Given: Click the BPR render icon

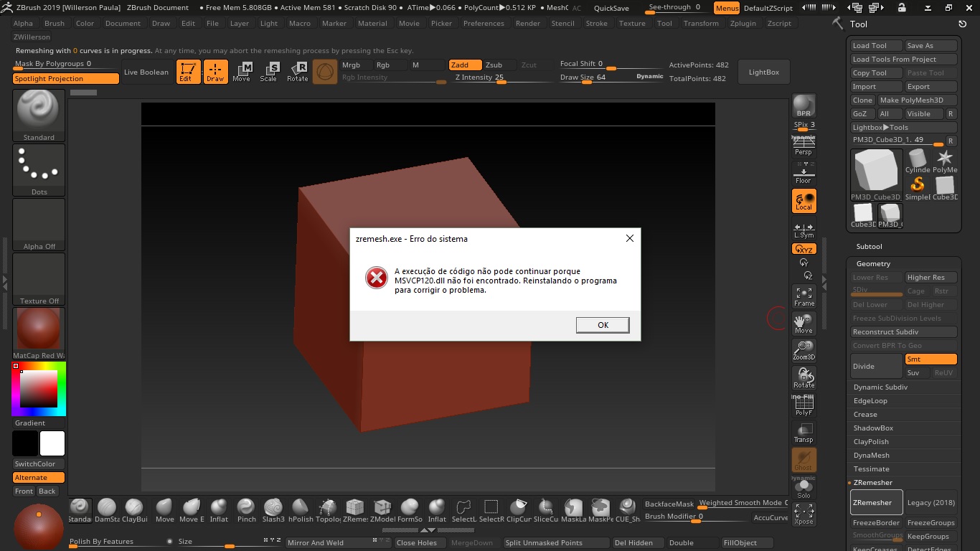Looking at the screenshot, I should coord(804,105).
